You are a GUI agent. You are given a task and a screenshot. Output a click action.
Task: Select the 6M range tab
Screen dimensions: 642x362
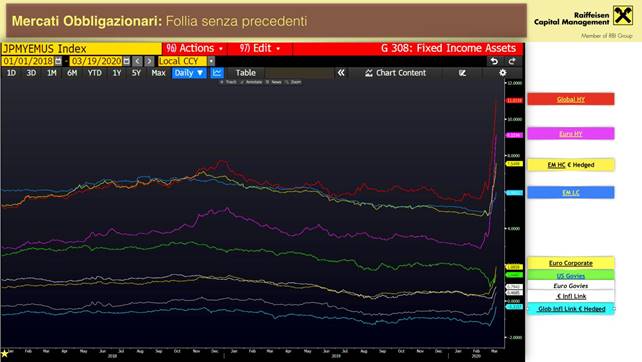tap(72, 73)
